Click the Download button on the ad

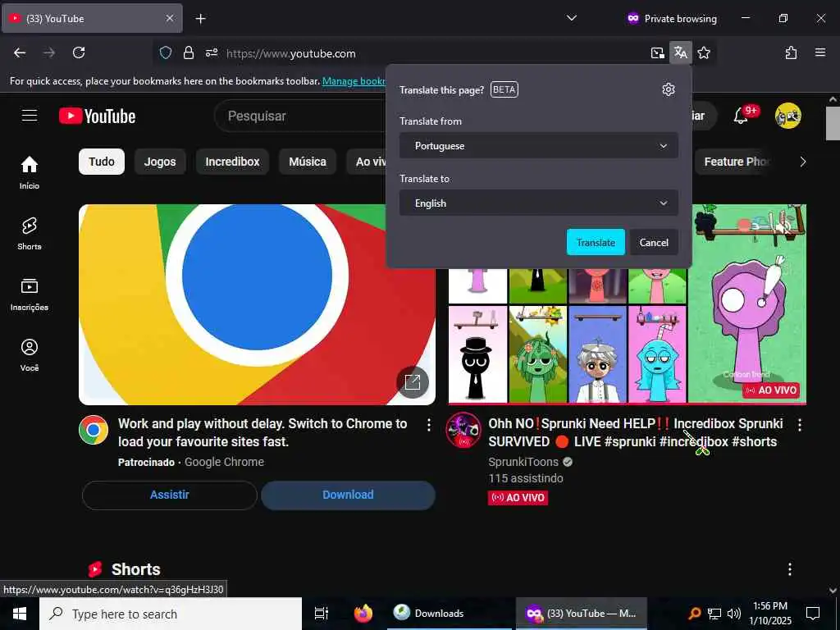348,495
